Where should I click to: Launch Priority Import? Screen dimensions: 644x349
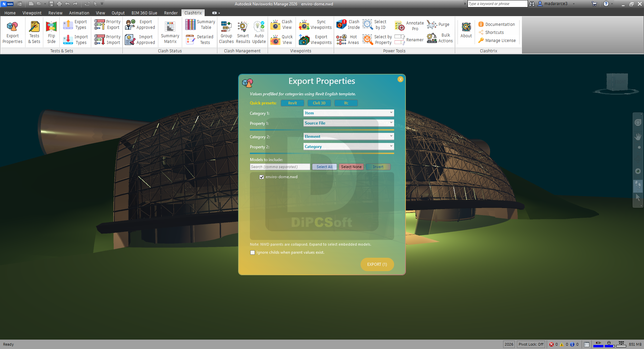[107, 40]
